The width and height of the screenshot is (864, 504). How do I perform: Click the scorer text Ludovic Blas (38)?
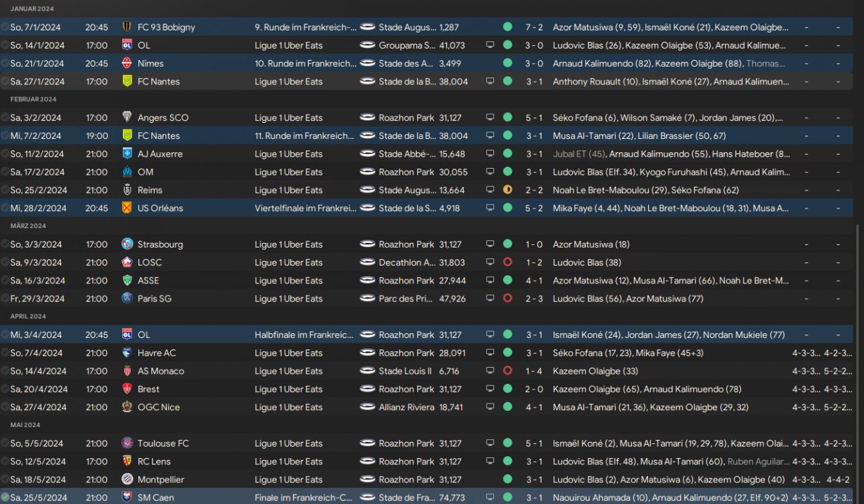click(x=587, y=262)
